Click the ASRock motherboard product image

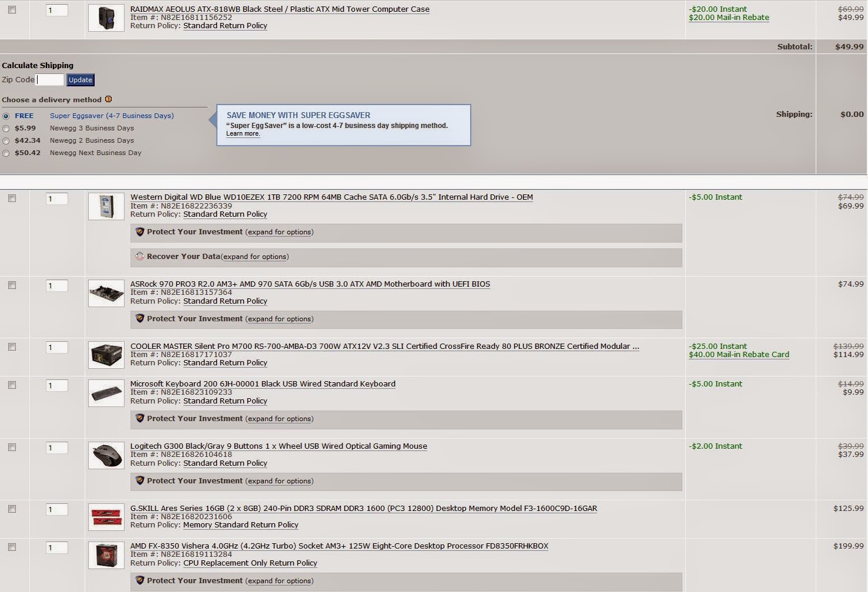106,293
